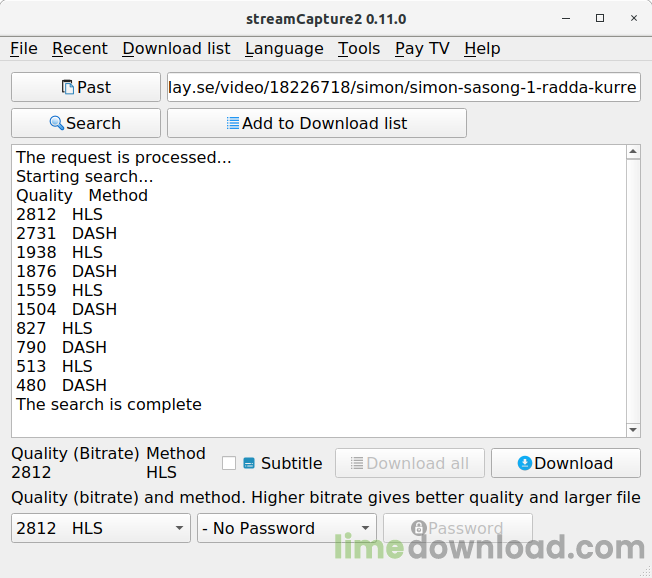Click the grayed Password button
The image size is (652, 578).
(x=458, y=528)
